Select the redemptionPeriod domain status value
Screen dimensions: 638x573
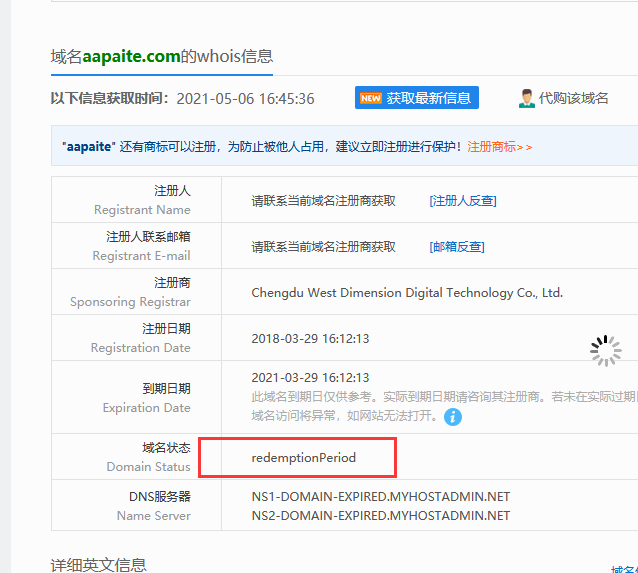(x=304, y=457)
